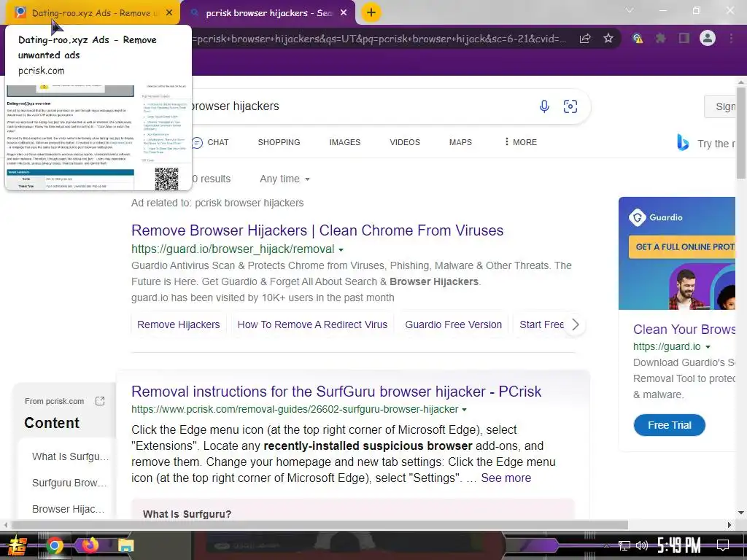Open the volume speaker icon in tray

tap(642, 545)
